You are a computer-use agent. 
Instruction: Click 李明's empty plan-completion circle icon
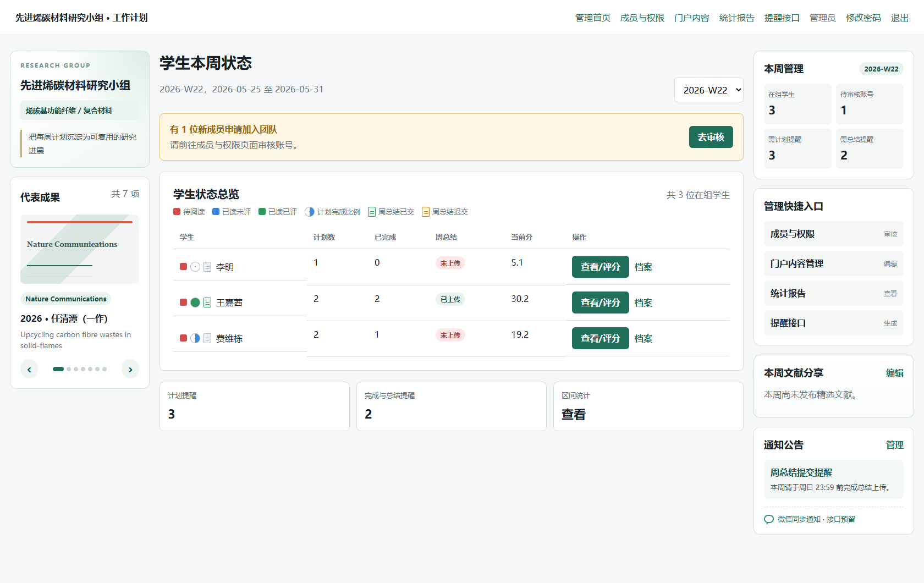(195, 267)
